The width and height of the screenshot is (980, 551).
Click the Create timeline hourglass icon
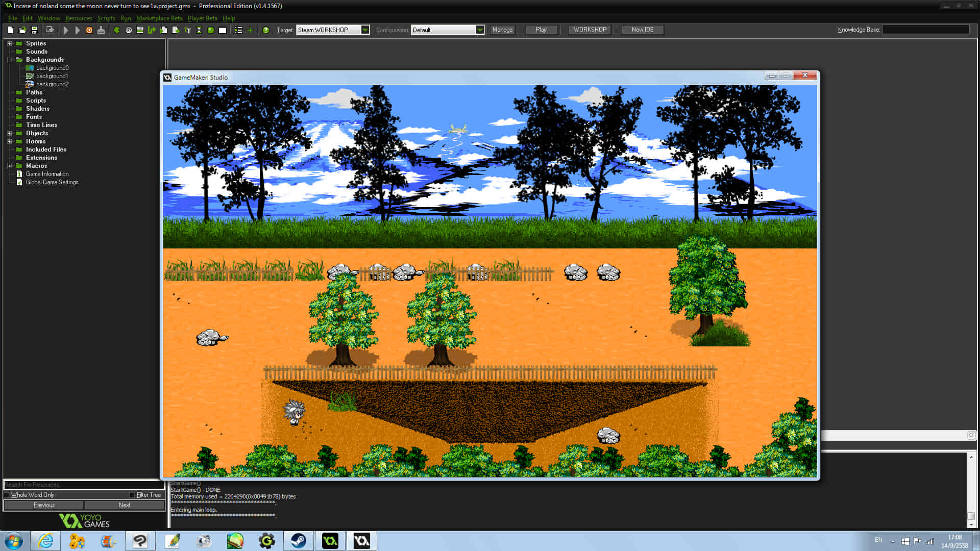(x=199, y=30)
